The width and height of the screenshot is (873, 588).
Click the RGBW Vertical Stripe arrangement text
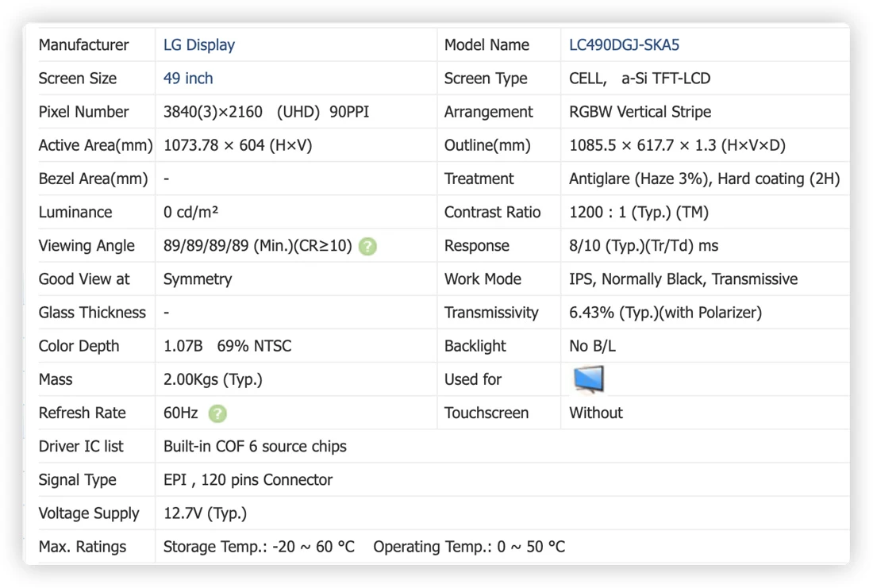[x=640, y=112]
